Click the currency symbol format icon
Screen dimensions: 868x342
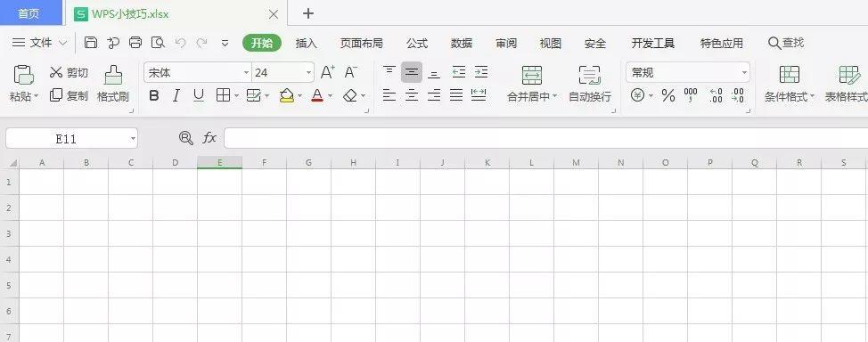click(638, 95)
